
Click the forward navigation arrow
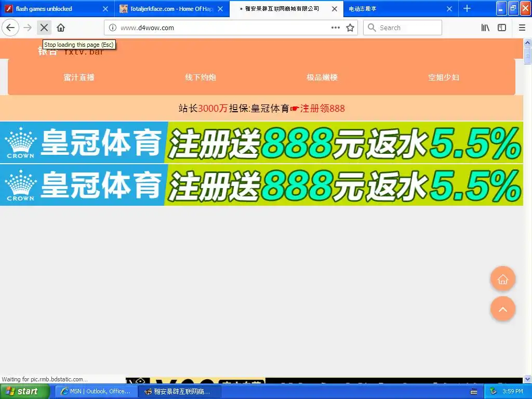click(x=28, y=28)
